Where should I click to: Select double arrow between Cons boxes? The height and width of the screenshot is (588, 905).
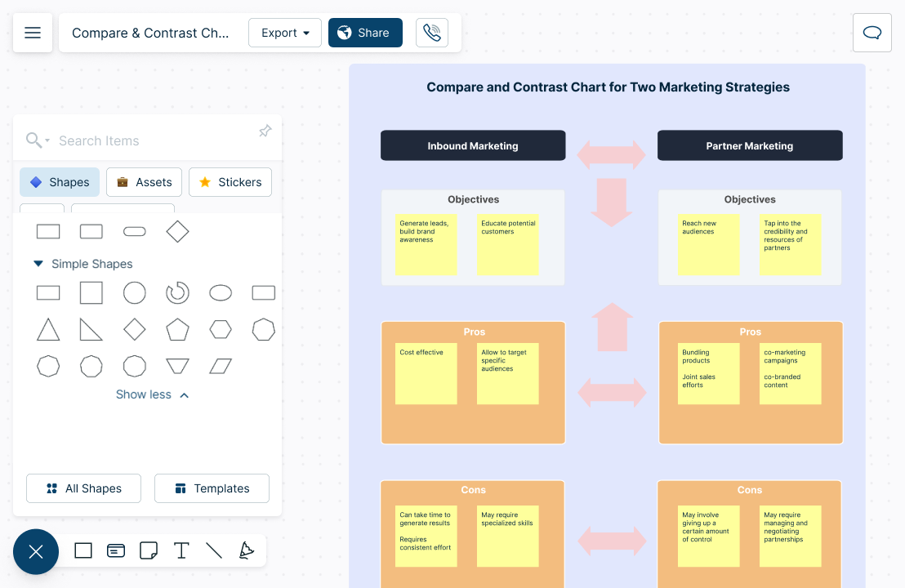pos(612,541)
